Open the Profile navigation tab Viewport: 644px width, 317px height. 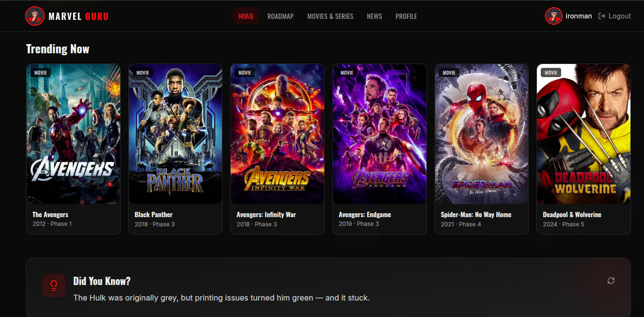[x=406, y=16]
